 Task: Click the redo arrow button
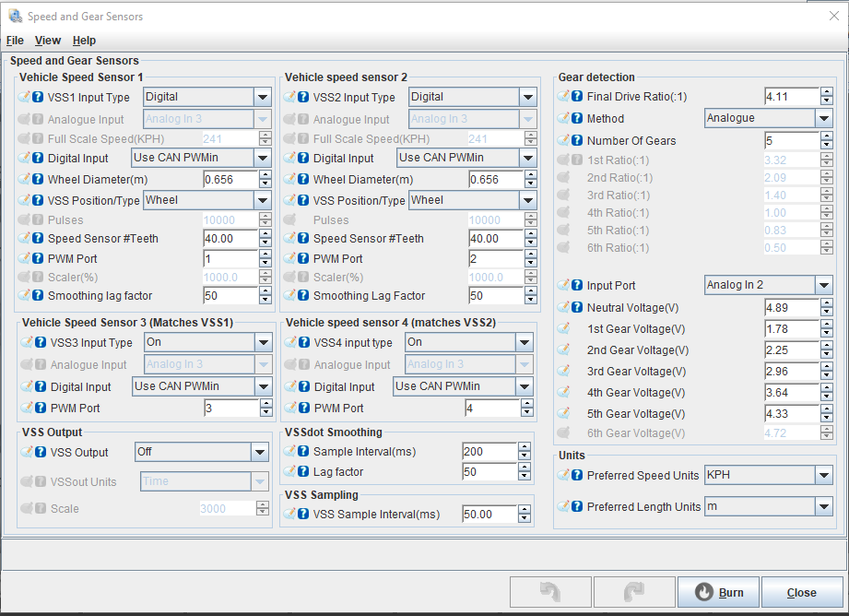pyautogui.click(x=633, y=592)
